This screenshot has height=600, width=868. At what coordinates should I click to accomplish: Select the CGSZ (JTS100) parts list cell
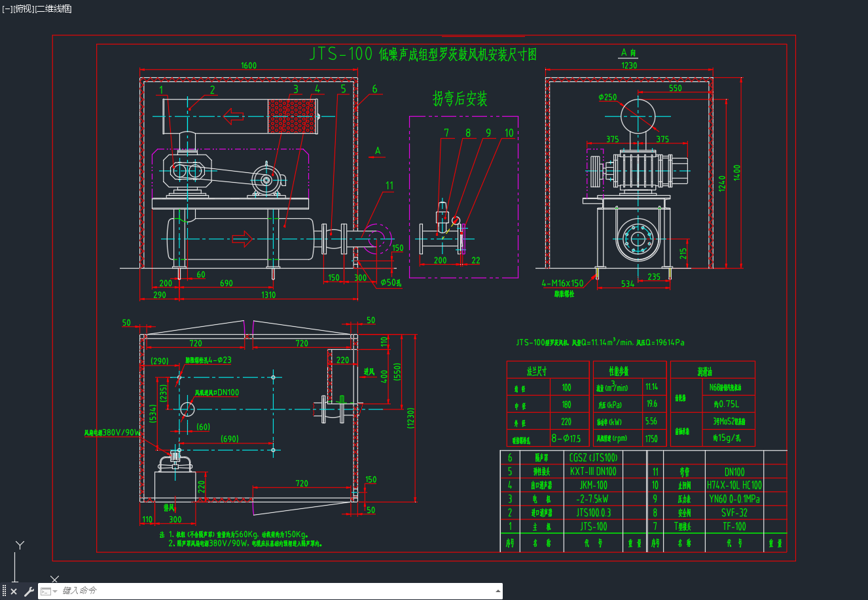pyautogui.click(x=593, y=457)
